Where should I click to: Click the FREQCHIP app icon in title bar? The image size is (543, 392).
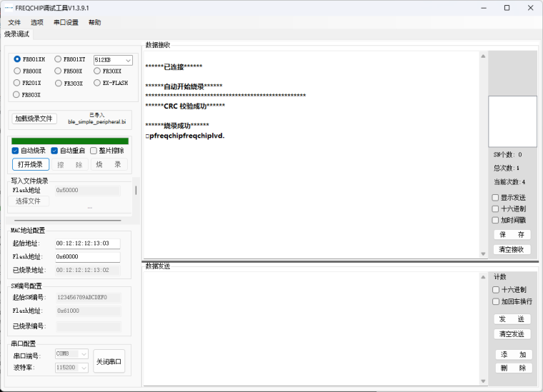[8, 8]
